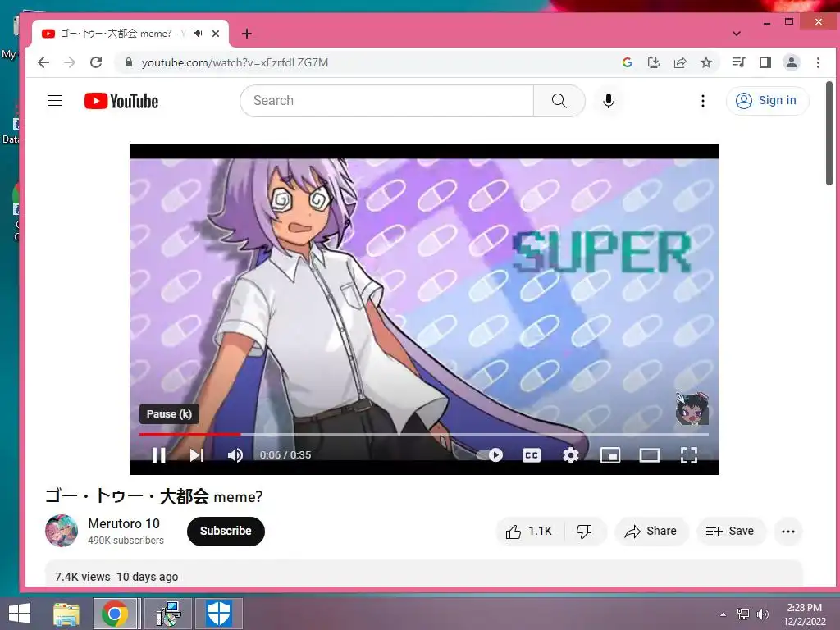Close the YouTube tab

coord(216,33)
